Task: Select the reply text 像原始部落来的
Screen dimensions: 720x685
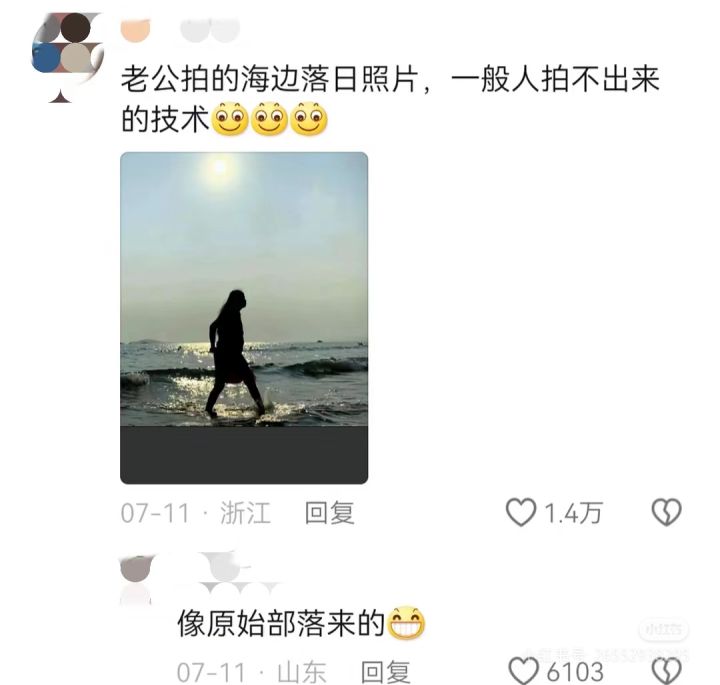Action: 281,624
